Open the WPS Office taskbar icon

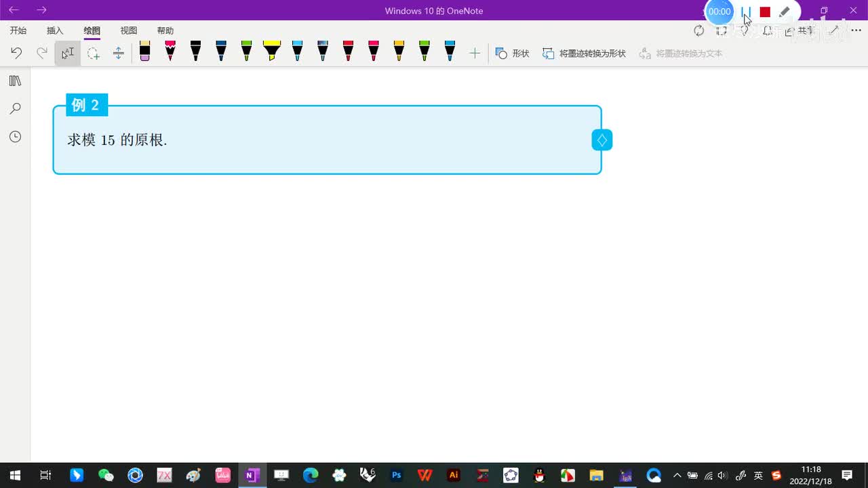[425, 475]
